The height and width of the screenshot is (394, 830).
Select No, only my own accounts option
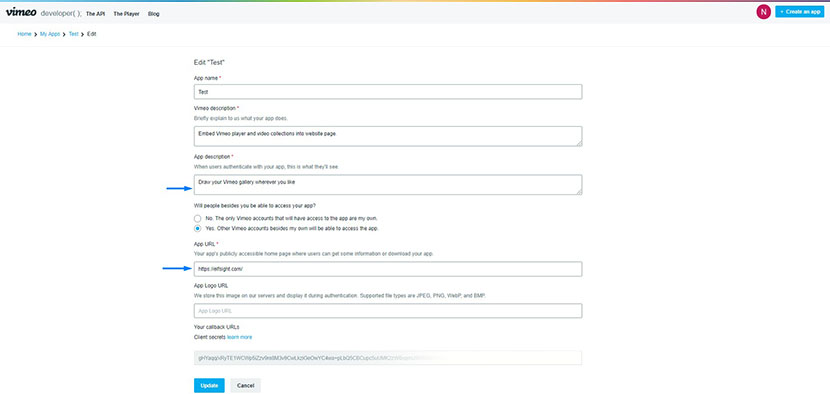197,218
